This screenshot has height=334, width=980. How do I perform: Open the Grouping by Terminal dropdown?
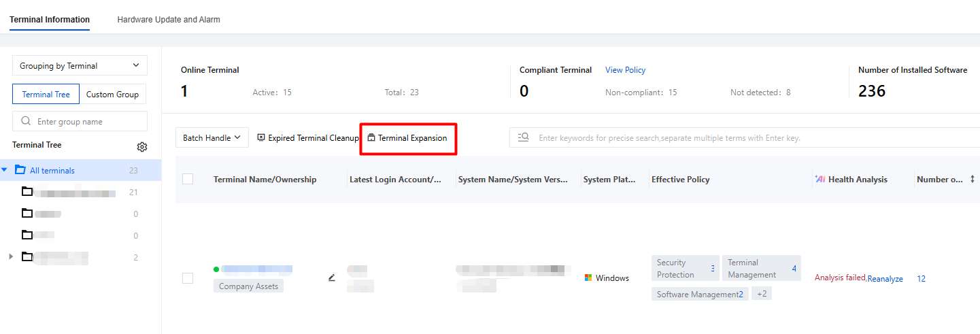(80, 66)
